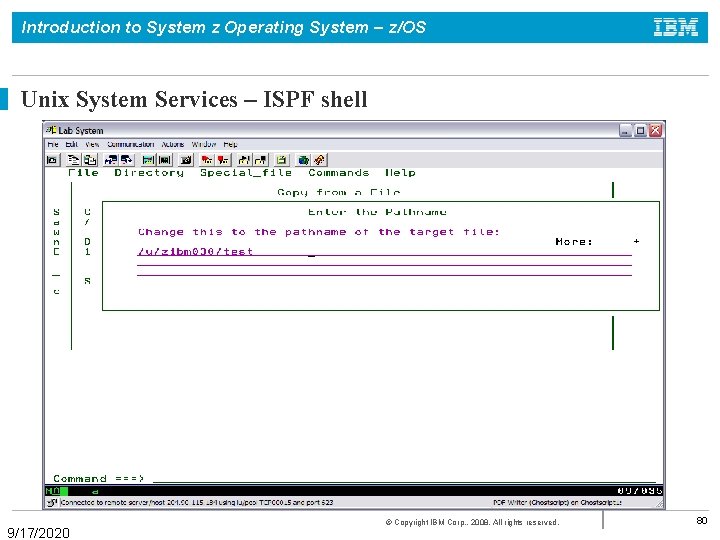720x540 pixels.
Task: Select Help in the ISPF action bar
Action: click(x=400, y=173)
